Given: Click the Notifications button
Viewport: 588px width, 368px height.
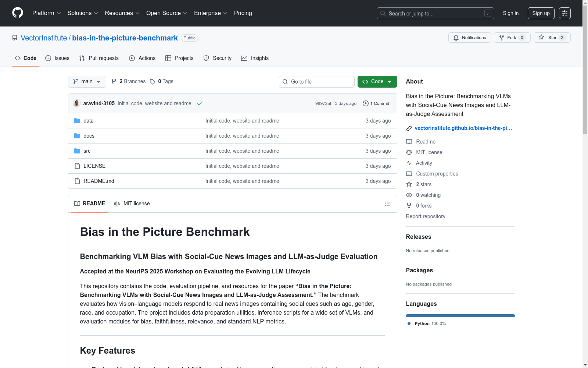Looking at the screenshot, I should coord(470,38).
